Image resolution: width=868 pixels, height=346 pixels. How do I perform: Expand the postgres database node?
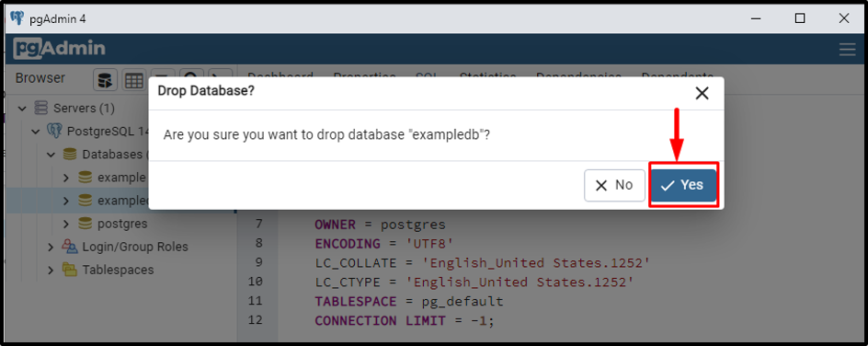click(x=66, y=224)
